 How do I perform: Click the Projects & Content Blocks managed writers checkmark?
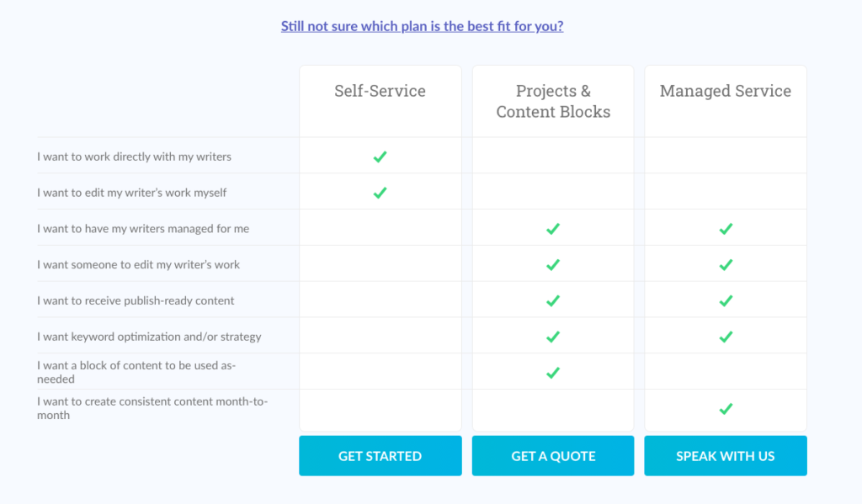(552, 228)
